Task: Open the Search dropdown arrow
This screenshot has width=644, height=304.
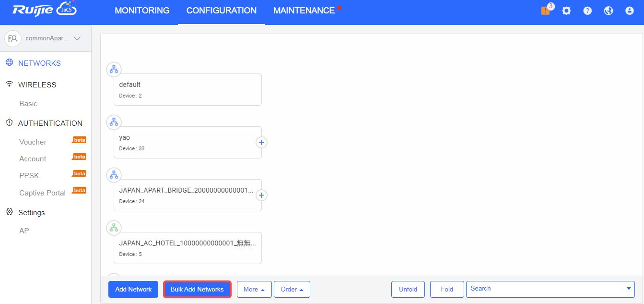Action: tap(629, 289)
